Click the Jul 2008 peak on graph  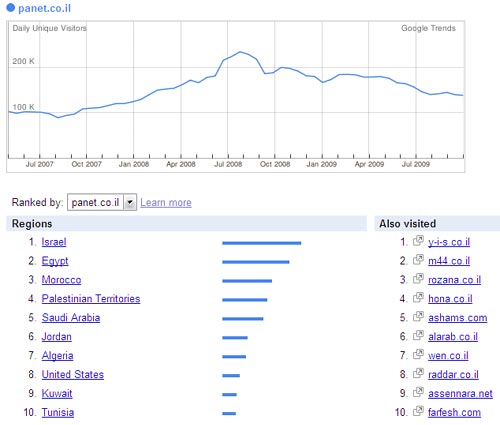point(240,52)
